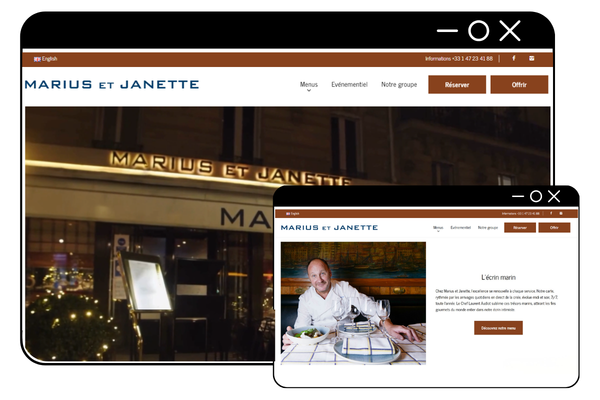Click the phone number +33 1 47 23 41 88
This screenshot has height=400, width=600.
(x=473, y=59)
